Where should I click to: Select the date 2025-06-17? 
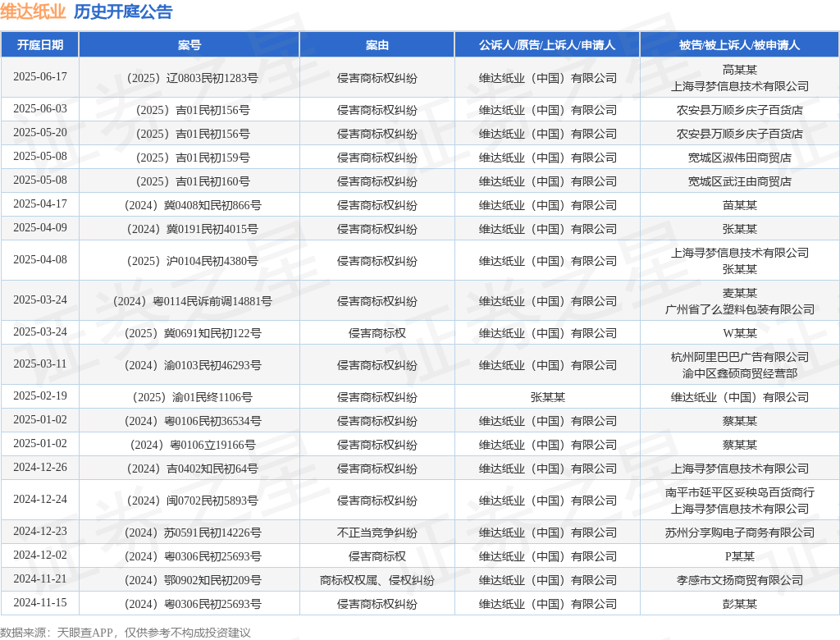point(40,76)
